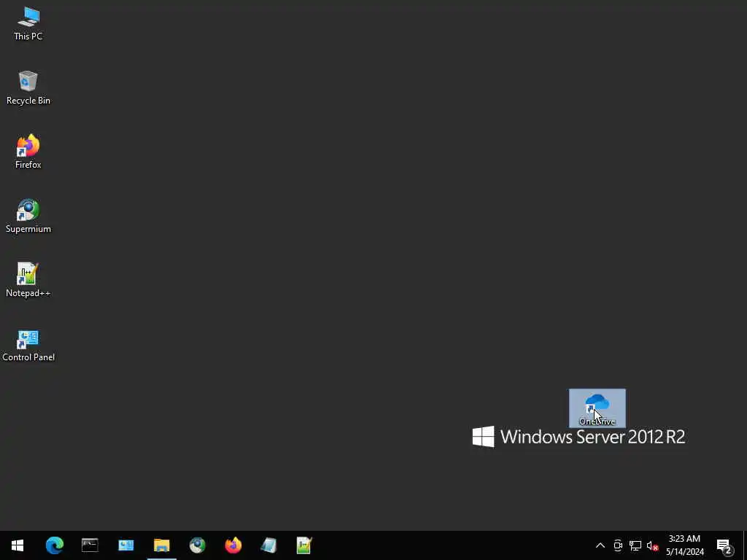
Task: Open the clock showing 3:23 AM
Action: pos(684,545)
